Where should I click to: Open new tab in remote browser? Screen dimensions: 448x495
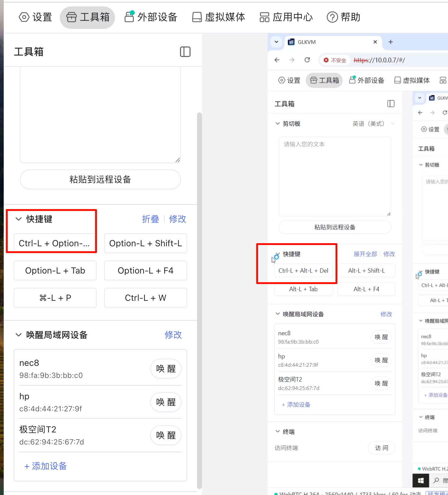[390, 42]
